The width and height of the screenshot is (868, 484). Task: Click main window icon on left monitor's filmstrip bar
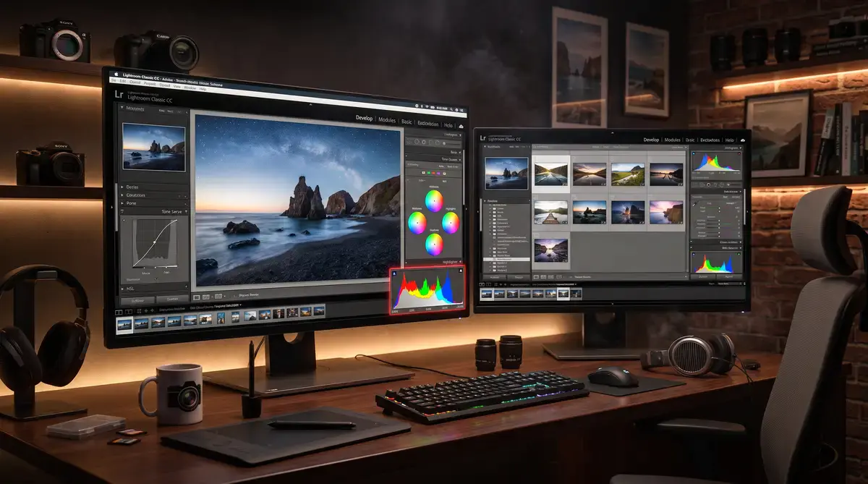[120, 311]
